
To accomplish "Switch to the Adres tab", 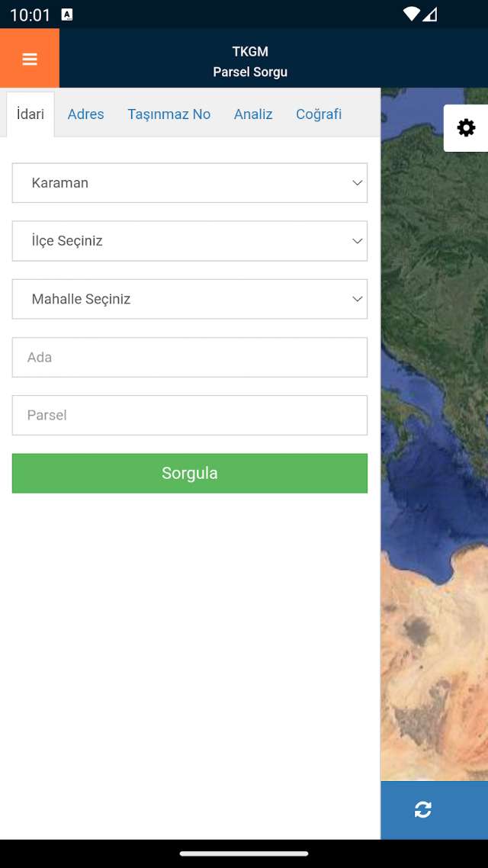I will tap(85, 114).
